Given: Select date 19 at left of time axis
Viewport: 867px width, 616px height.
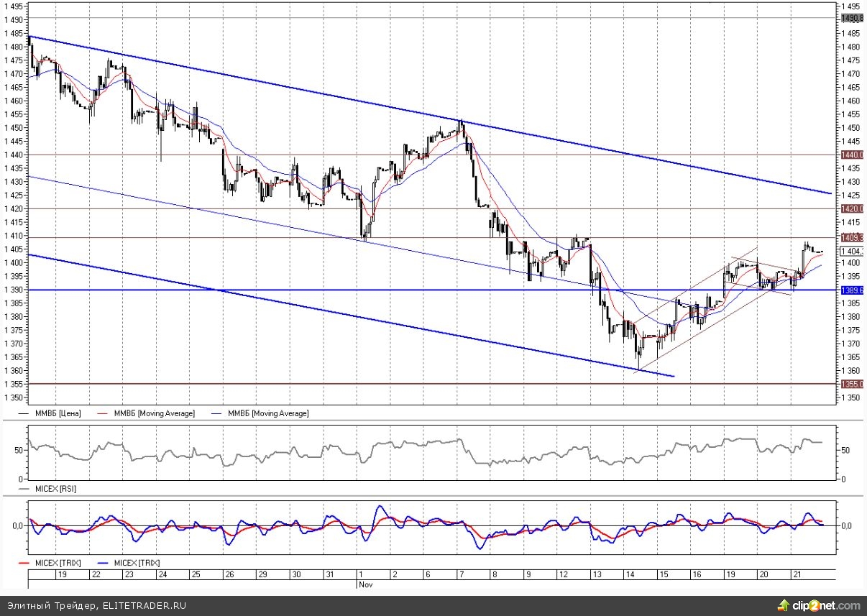Looking at the screenshot, I should 63,575.
